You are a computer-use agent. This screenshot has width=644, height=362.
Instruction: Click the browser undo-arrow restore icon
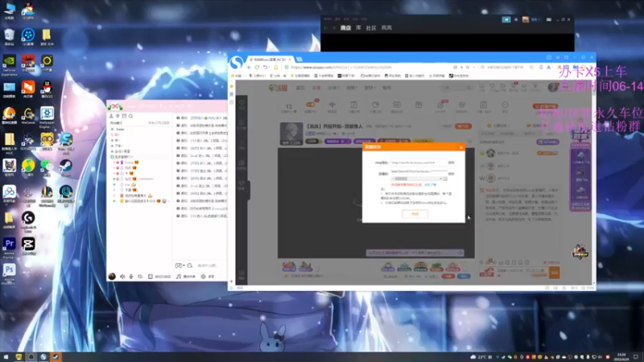tap(266, 68)
